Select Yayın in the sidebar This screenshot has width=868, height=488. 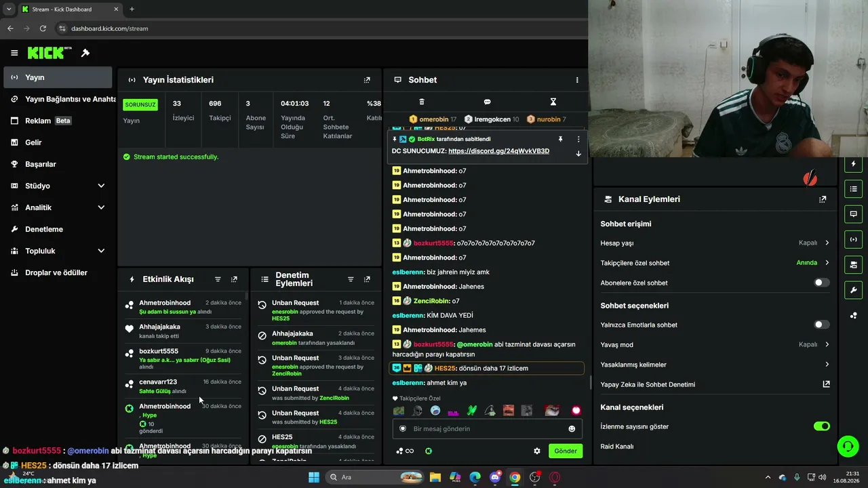pyautogui.click(x=58, y=77)
